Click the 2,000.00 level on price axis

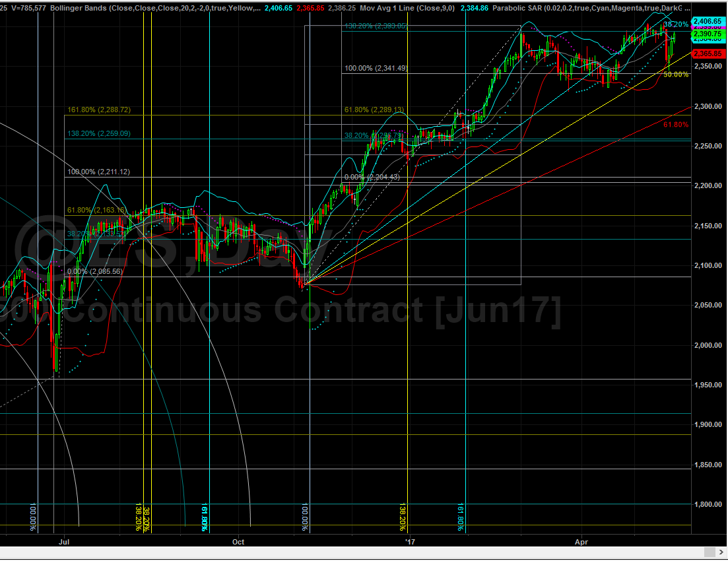[x=709, y=345]
